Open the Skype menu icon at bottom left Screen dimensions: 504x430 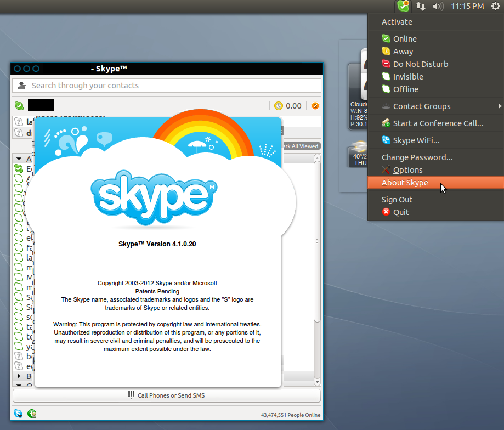[x=18, y=414]
